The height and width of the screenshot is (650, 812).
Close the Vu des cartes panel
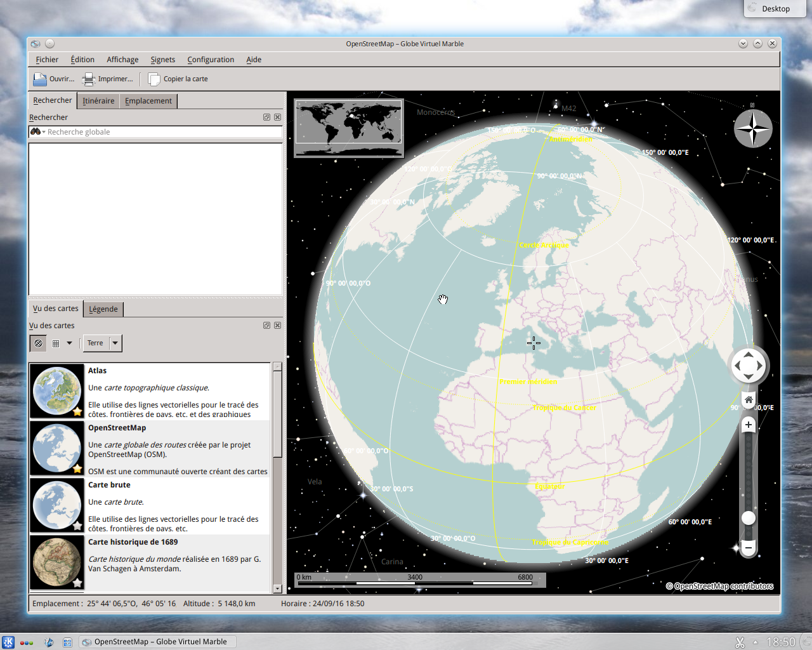click(277, 325)
